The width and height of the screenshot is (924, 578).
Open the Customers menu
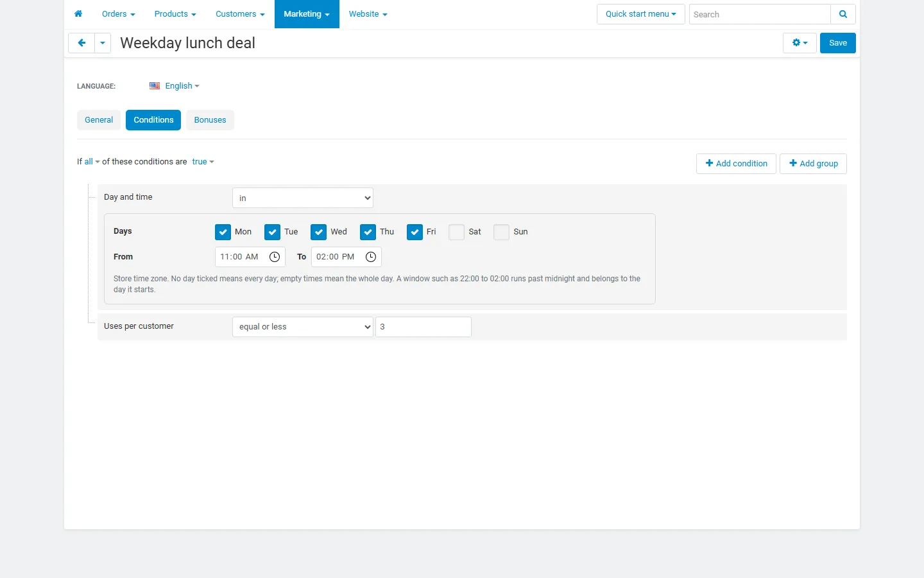click(x=240, y=14)
